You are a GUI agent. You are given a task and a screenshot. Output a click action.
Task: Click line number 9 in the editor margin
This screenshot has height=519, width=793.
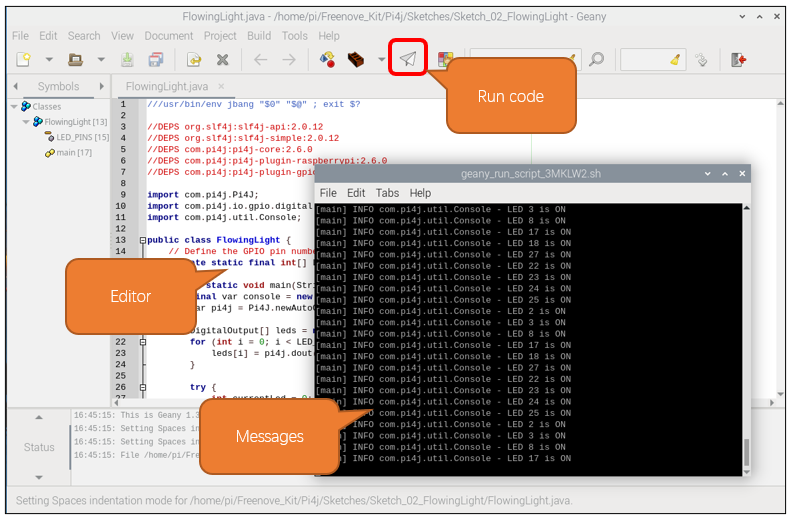click(123, 195)
